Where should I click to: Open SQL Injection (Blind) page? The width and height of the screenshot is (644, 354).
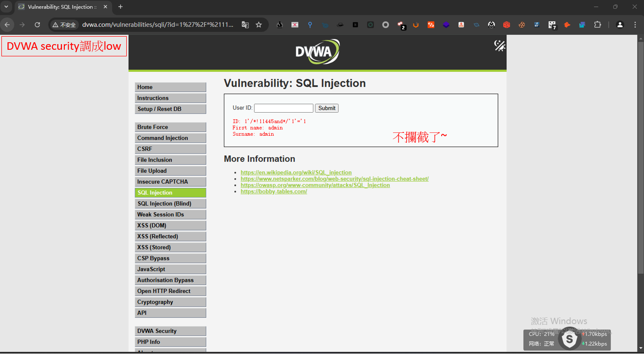[170, 204]
